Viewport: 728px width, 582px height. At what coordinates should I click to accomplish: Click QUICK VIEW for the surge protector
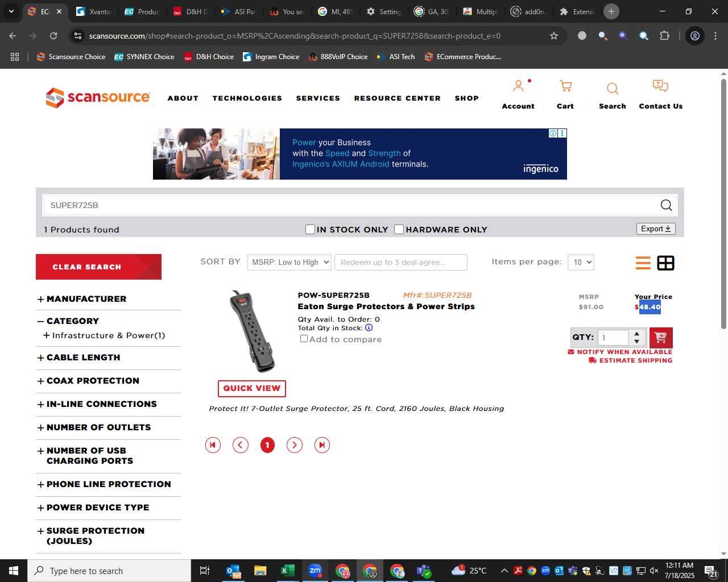click(252, 388)
